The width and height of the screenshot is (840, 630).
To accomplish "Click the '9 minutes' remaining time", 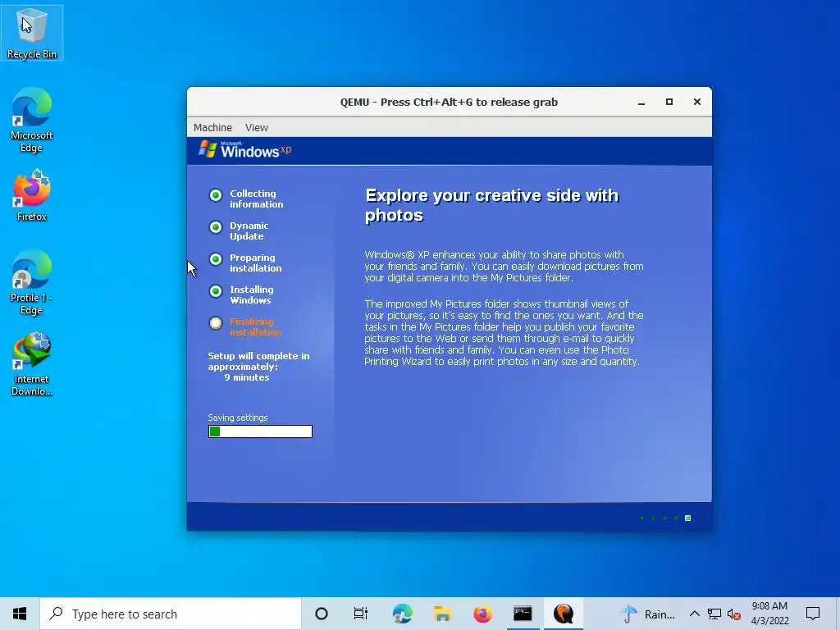I will tap(246, 377).
